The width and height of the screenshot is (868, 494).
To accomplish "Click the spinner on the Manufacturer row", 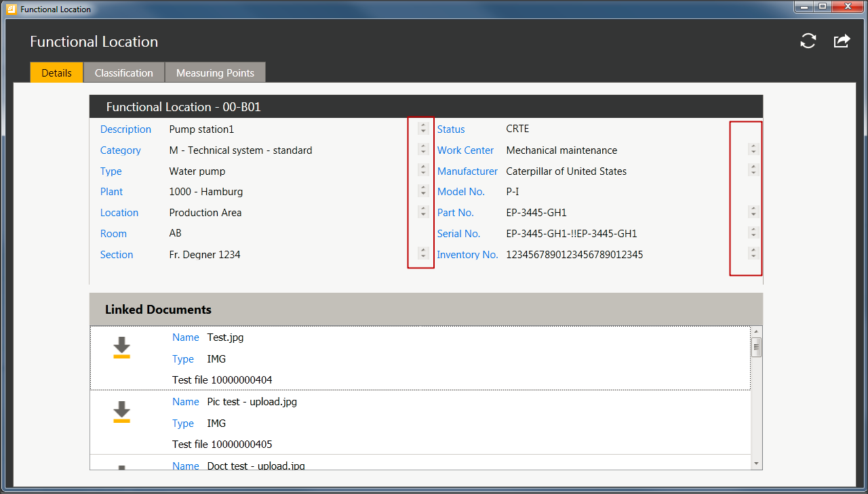I will pyautogui.click(x=753, y=170).
